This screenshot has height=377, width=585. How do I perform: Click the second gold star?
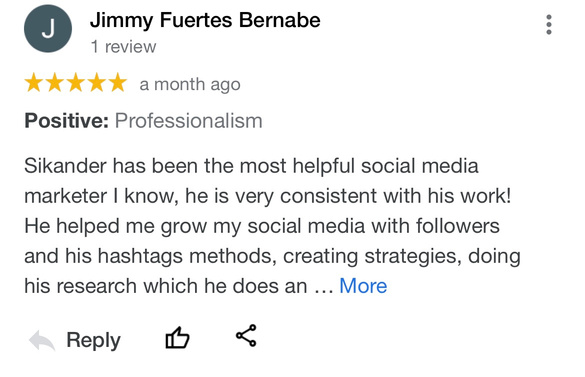pos(55,83)
